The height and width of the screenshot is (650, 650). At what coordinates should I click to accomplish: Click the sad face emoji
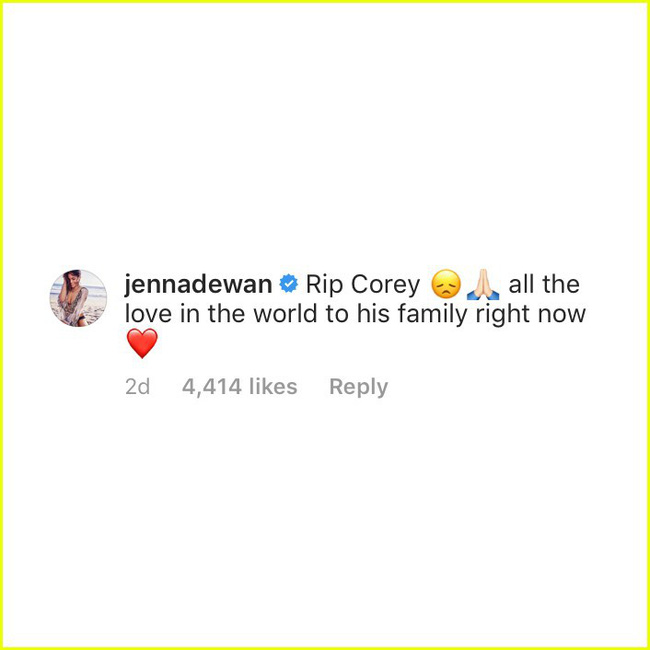point(446,284)
